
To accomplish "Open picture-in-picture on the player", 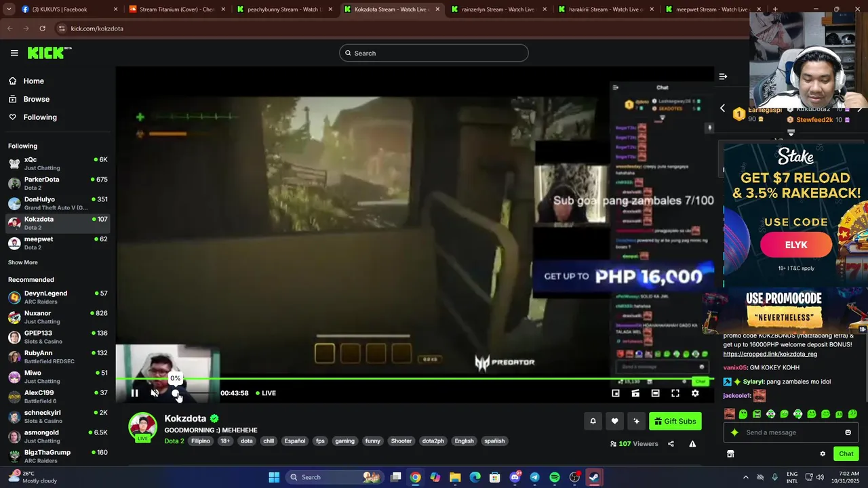I will pos(616,393).
